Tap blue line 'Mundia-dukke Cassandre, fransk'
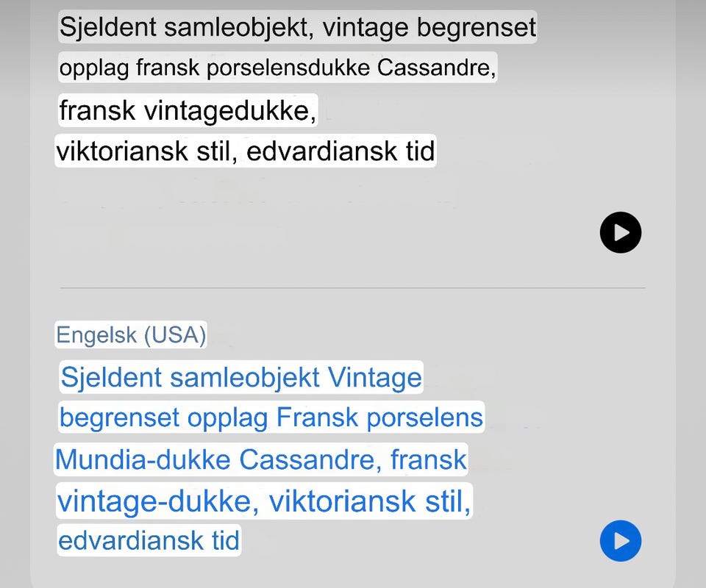Screen dimensions: 706x588 click(261, 459)
